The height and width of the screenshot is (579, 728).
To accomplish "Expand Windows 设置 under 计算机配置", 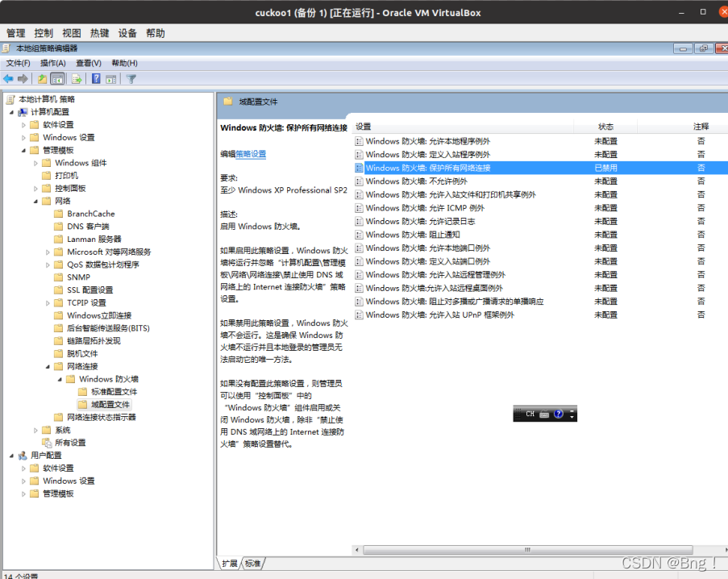I will [23, 137].
